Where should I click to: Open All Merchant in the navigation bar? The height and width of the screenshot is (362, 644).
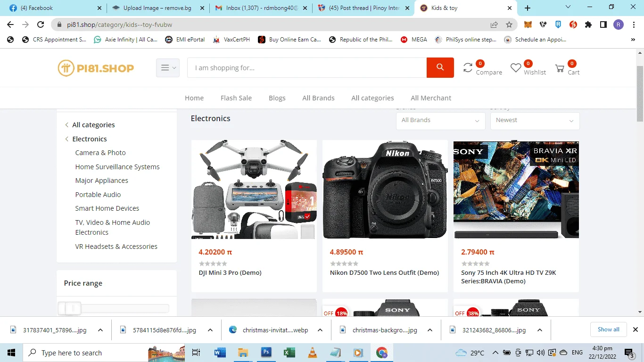[x=431, y=98]
